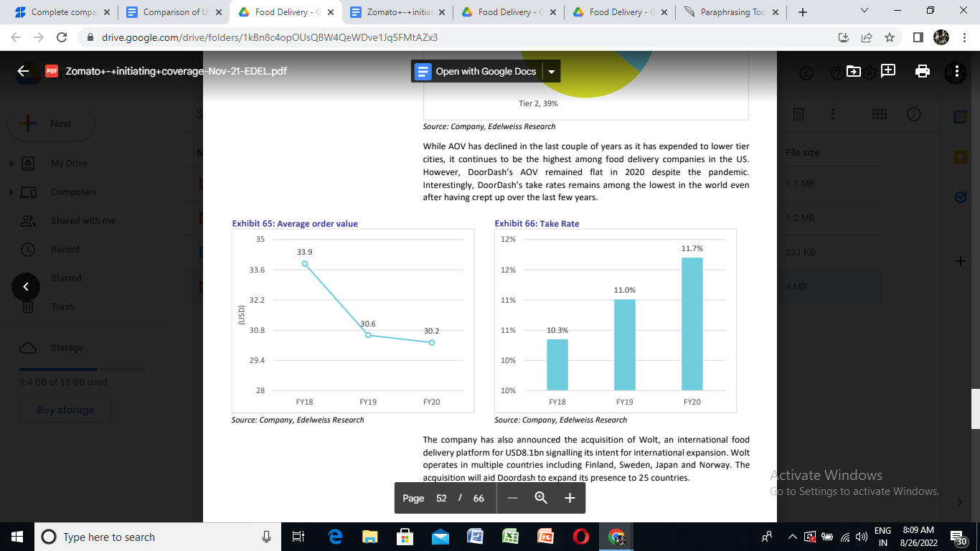Image resolution: width=980 pixels, height=551 pixels.
Task: Click browser Forward navigation arrow
Action: tap(38, 37)
